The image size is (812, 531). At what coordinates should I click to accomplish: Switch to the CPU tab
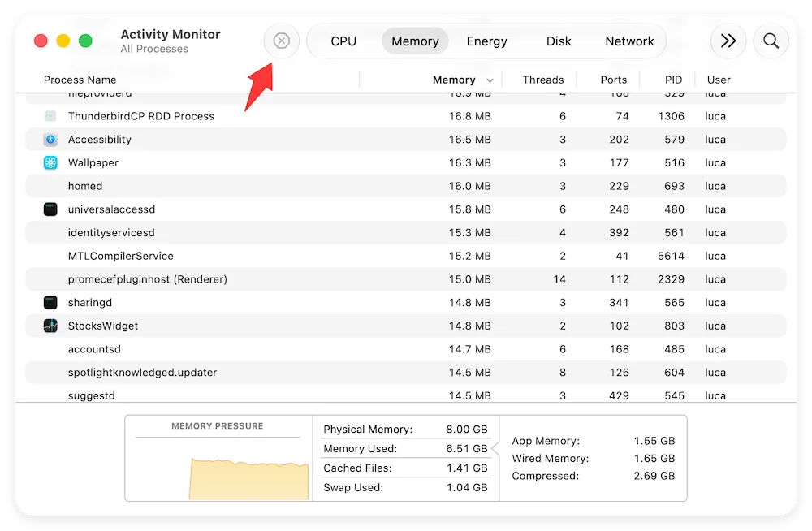pyautogui.click(x=343, y=41)
